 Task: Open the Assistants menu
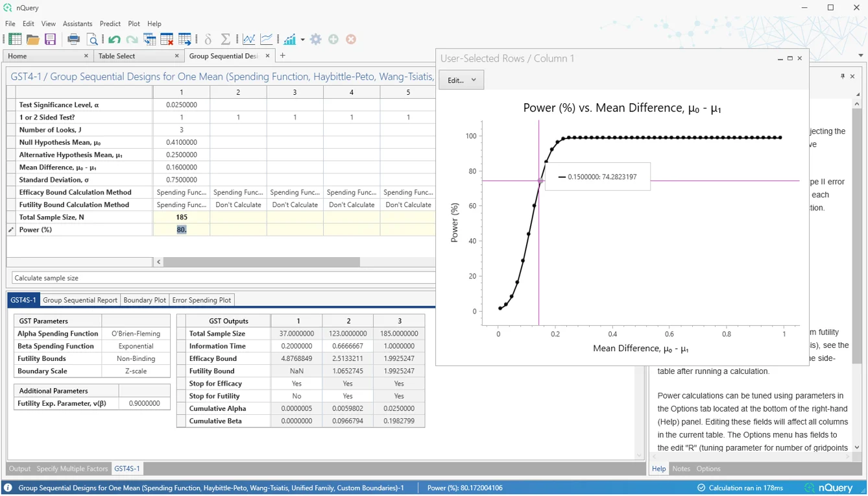tap(77, 23)
